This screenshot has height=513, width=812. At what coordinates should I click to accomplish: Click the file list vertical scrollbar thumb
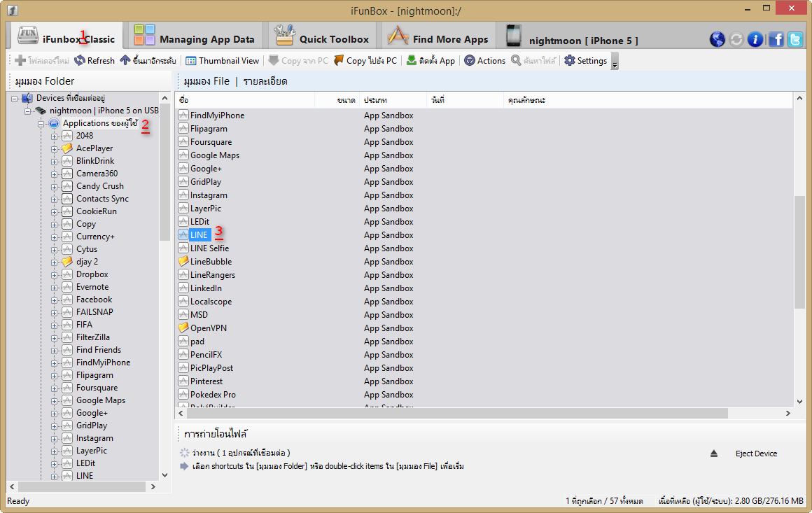(799, 253)
